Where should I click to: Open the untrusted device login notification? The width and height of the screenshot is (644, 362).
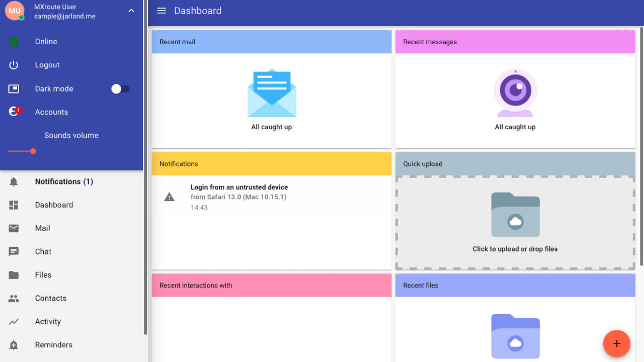click(x=239, y=197)
